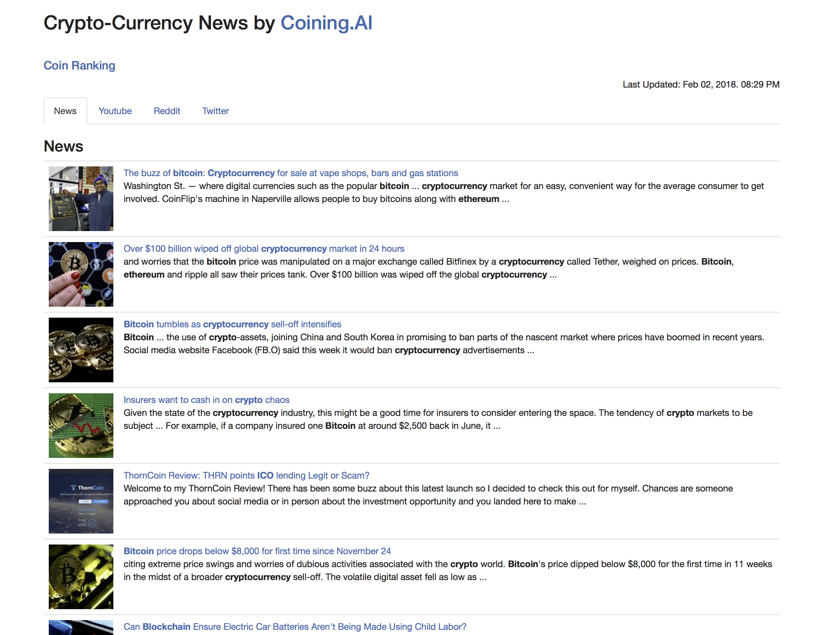Switch to the Reddit tab

point(167,111)
